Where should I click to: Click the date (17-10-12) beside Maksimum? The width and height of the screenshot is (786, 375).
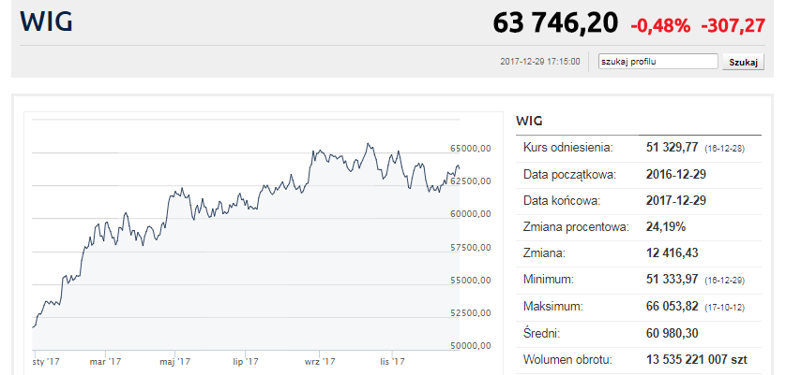tap(724, 307)
